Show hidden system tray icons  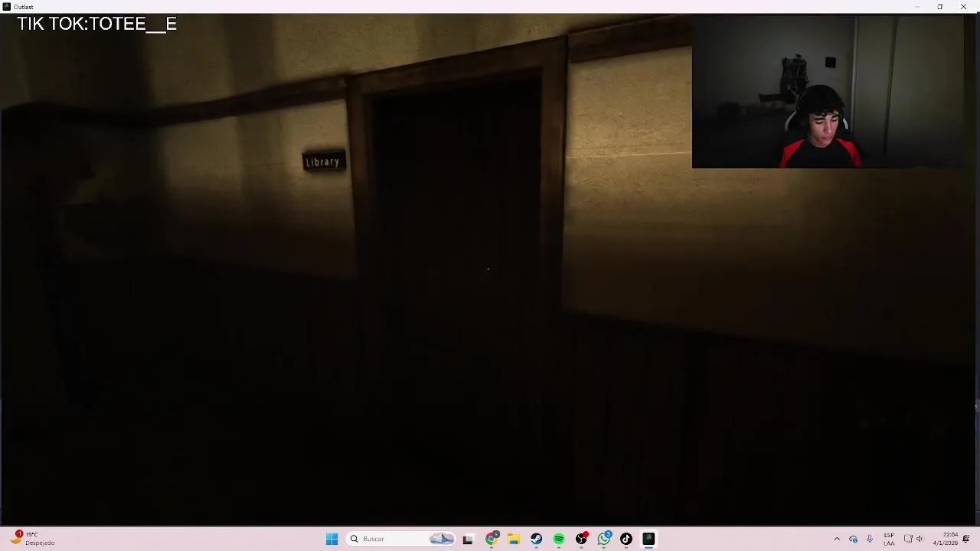[837, 539]
